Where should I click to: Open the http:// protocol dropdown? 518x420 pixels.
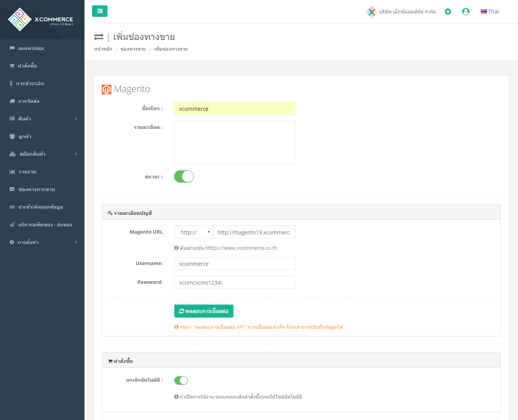(x=194, y=232)
